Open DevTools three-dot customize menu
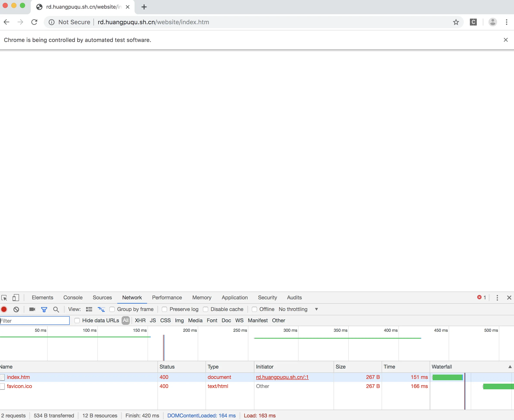This screenshot has height=420, width=514. click(x=497, y=298)
